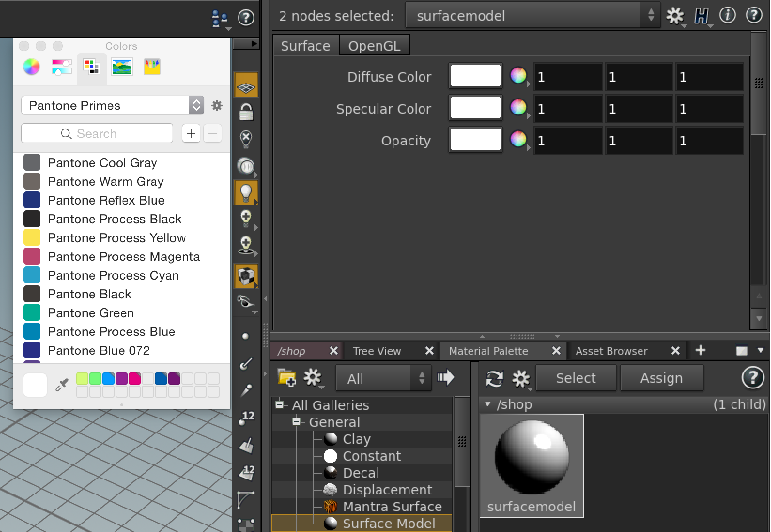Close the /shop pane tab
The height and width of the screenshot is (532, 771).
click(x=334, y=350)
